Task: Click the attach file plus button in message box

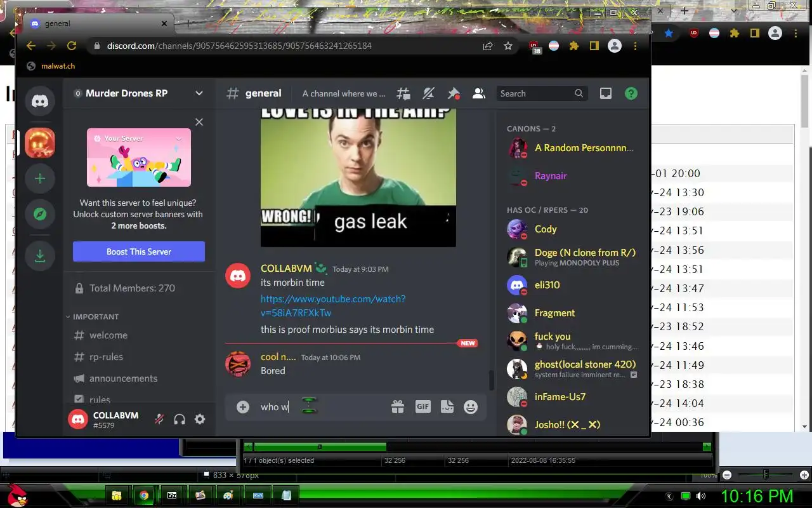Action: coord(243,407)
